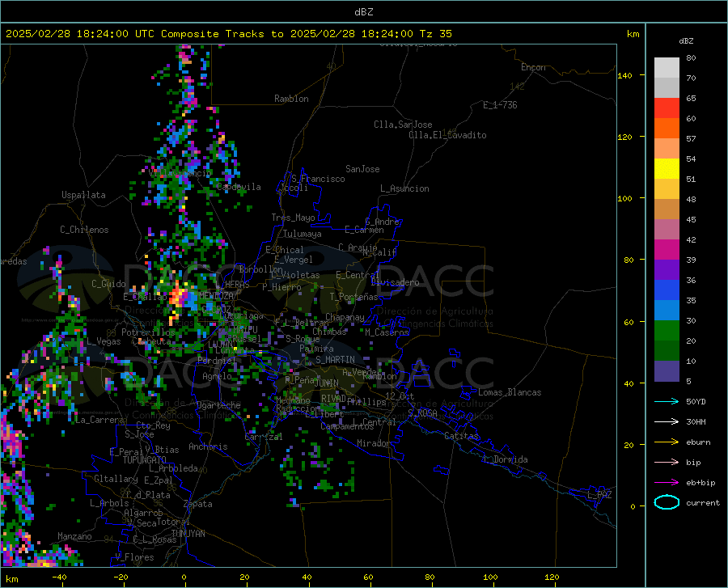Select the dark purple 10 dBZ swatch
Image resolution: width=728 pixels, height=588 pixels.
(x=667, y=371)
